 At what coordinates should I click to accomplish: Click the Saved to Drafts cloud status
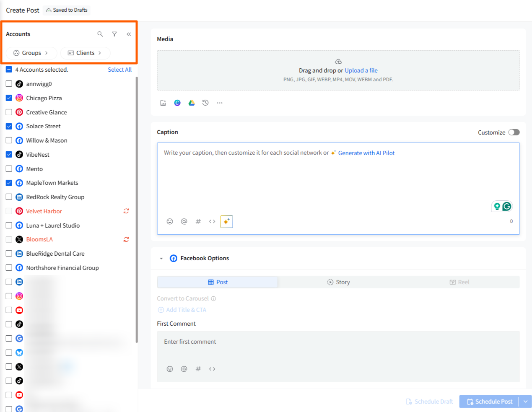point(67,10)
